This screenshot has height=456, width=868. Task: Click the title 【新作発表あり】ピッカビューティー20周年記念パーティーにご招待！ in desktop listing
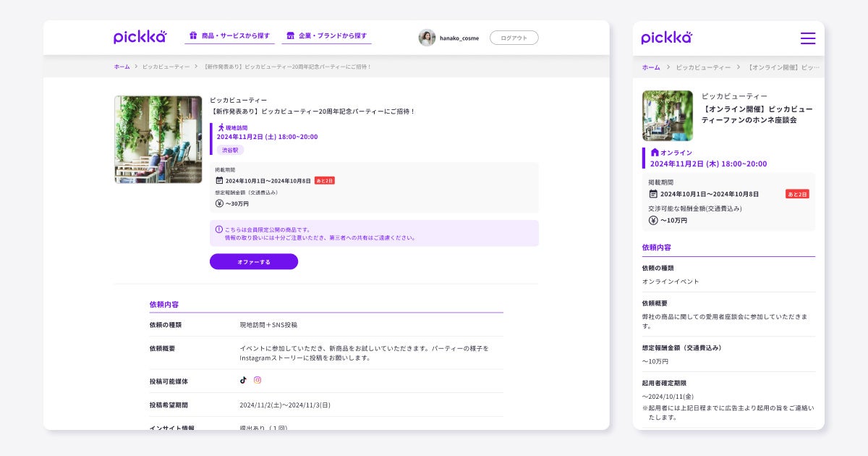312,111
